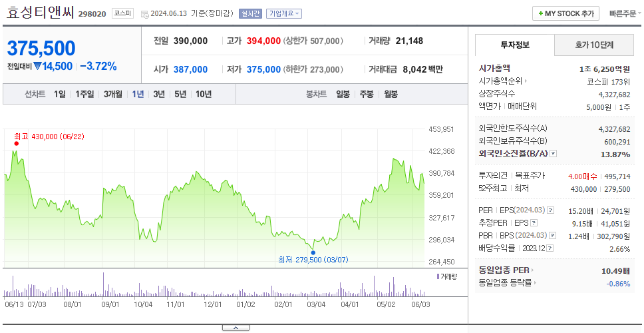Click the clock icon before 2024.06.13
The height and width of the screenshot is (333, 644).
click(144, 14)
